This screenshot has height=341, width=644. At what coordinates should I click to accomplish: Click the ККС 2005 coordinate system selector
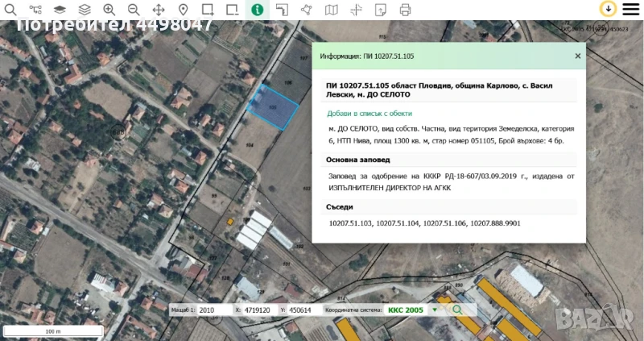tap(405, 310)
